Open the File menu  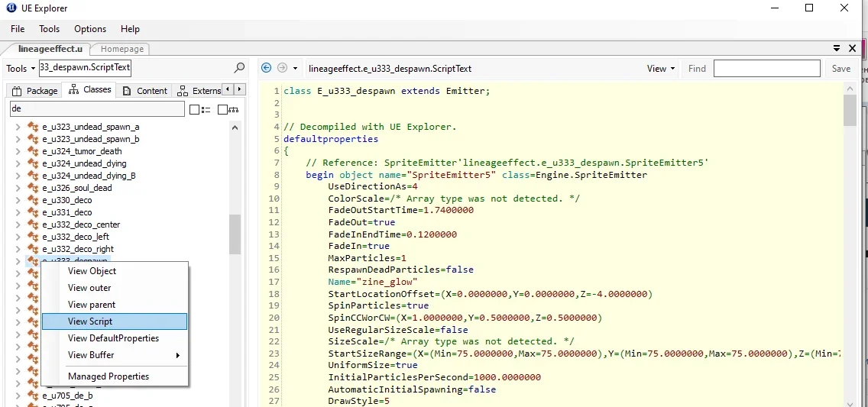tap(17, 29)
